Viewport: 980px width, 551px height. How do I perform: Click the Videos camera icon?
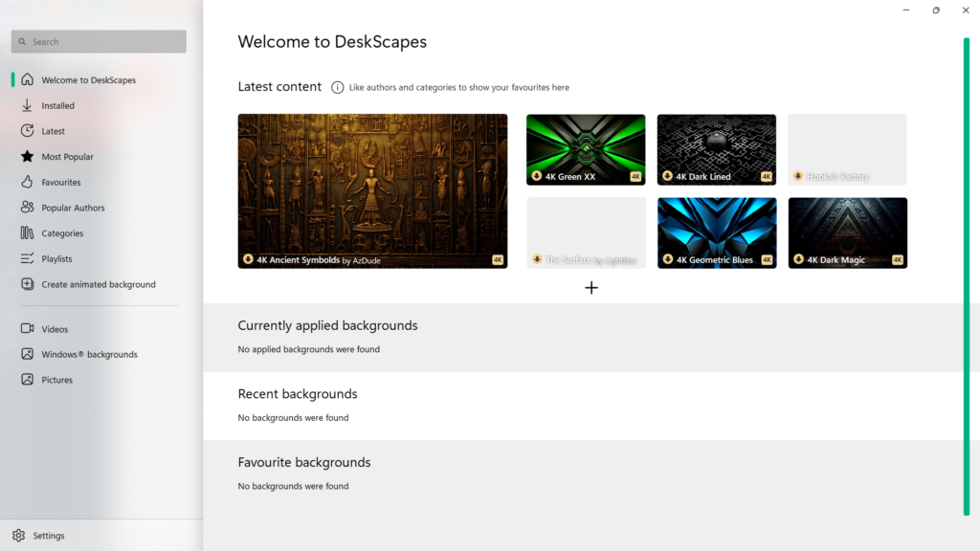[x=27, y=328]
